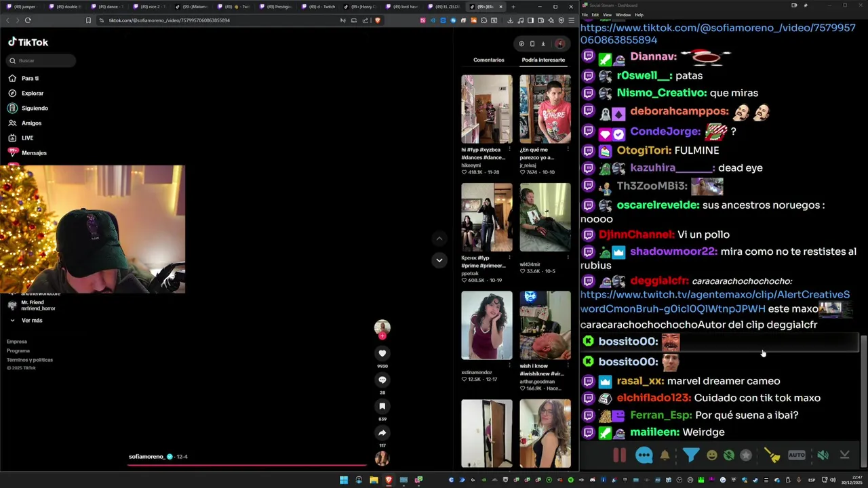Viewport: 868px width, 488px height.
Task: Open a new browser tab
Action: click(x=513, y=7)
